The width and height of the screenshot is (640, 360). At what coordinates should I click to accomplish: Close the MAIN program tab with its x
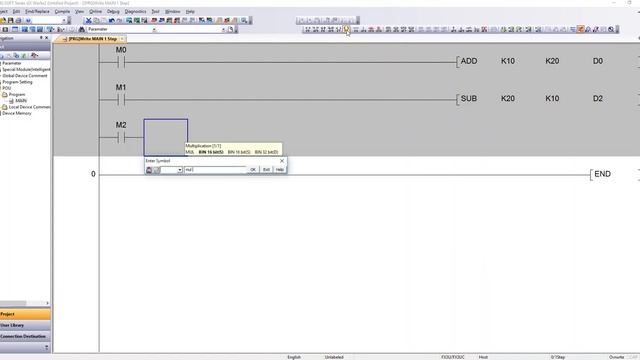pyautogui.click(x=122, y=39)
